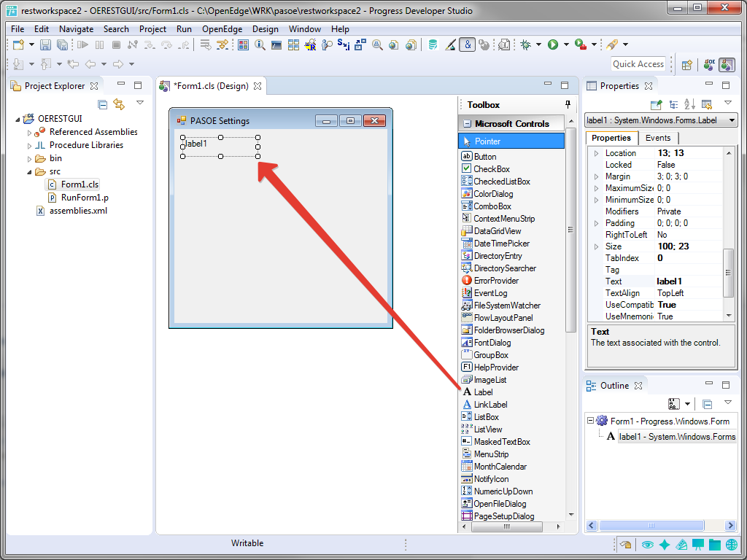Collapse All in Project Explorer
Screen dimensions: 747x560
(x=102, y=104)
